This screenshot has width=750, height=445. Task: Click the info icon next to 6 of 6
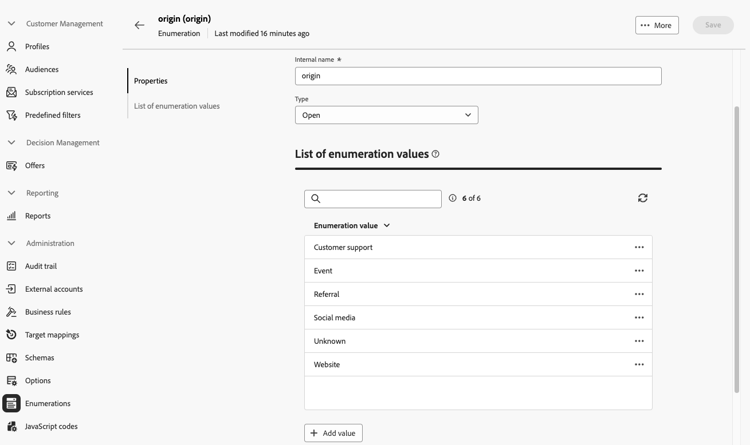pos(453,198)
